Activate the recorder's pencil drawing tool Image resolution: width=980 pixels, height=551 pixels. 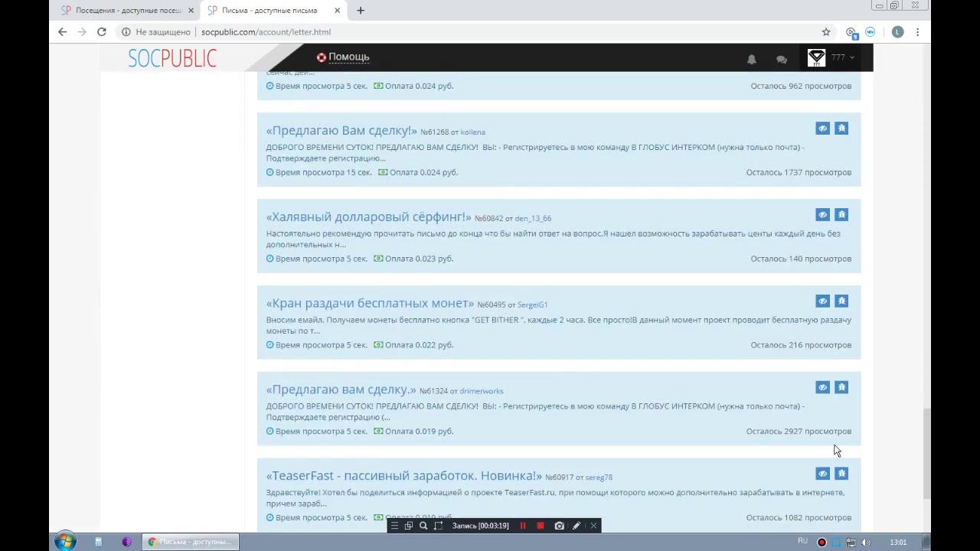point(577,526)
